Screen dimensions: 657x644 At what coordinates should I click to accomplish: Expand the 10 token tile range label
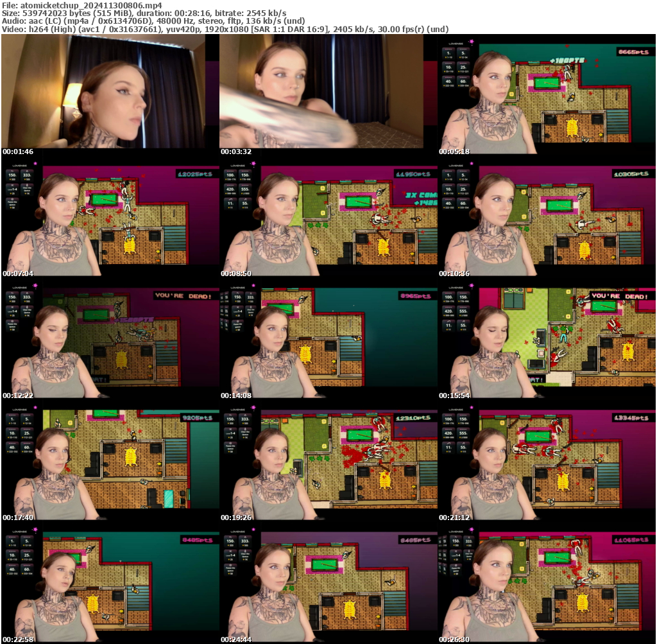coord(449,71)
